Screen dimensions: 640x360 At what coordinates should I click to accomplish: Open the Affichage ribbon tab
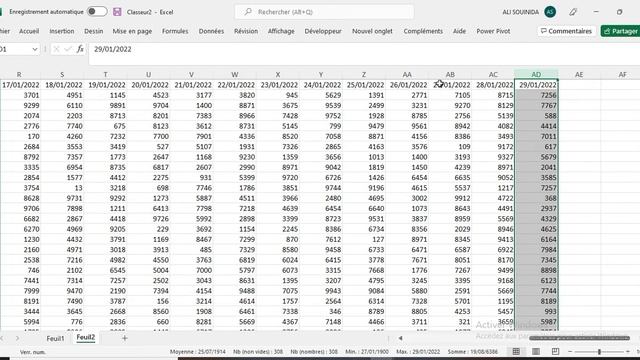(281, 31)
